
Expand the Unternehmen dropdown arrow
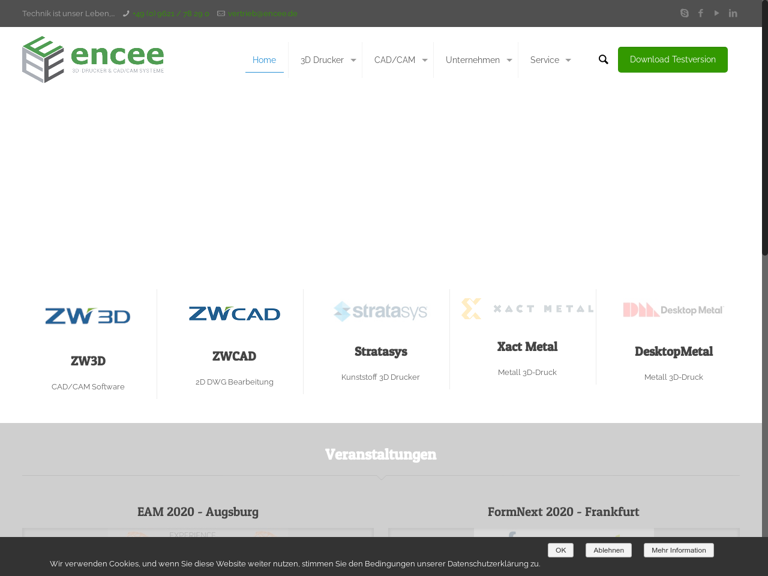509,60
